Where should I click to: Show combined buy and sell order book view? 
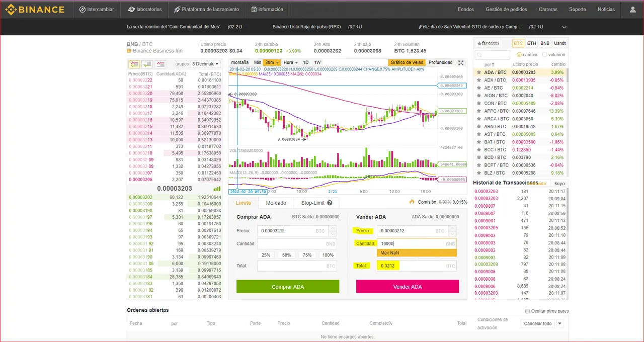[x=134, y=64]
